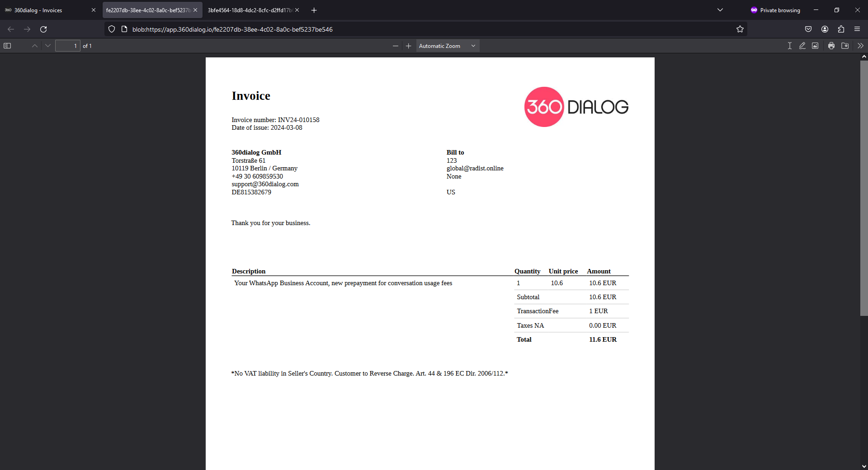This screenshot has width=868, height=470.
Task: Click the 360 DIALOG logo
Action: [x=576, y=107]
